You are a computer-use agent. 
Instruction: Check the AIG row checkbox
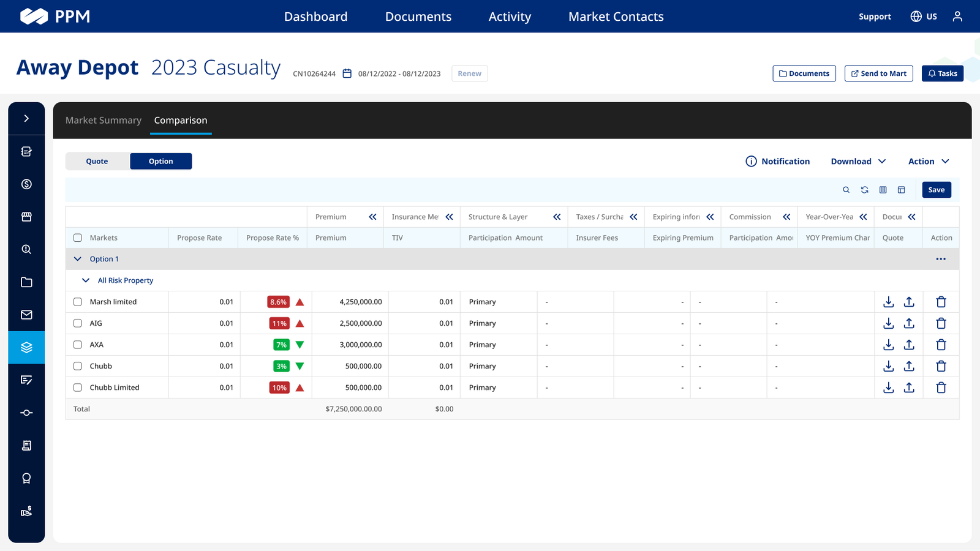(x=78, y=323)
